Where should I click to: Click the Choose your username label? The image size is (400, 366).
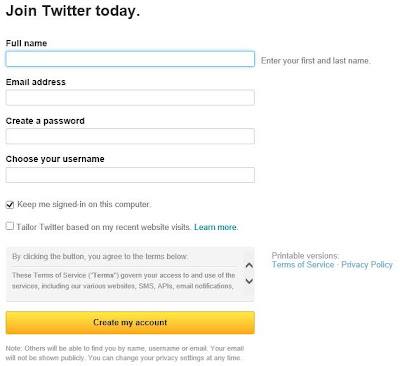tap(55, 159)
